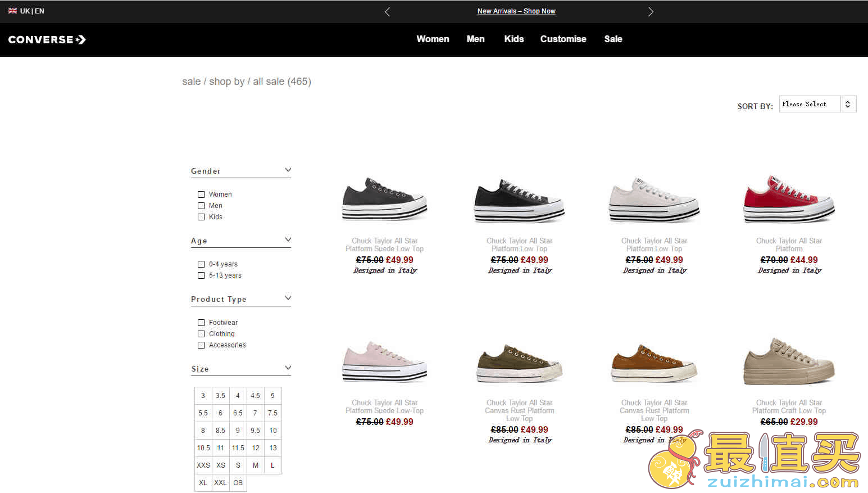Click the £29.99 sale price

(x=804, y=422)
